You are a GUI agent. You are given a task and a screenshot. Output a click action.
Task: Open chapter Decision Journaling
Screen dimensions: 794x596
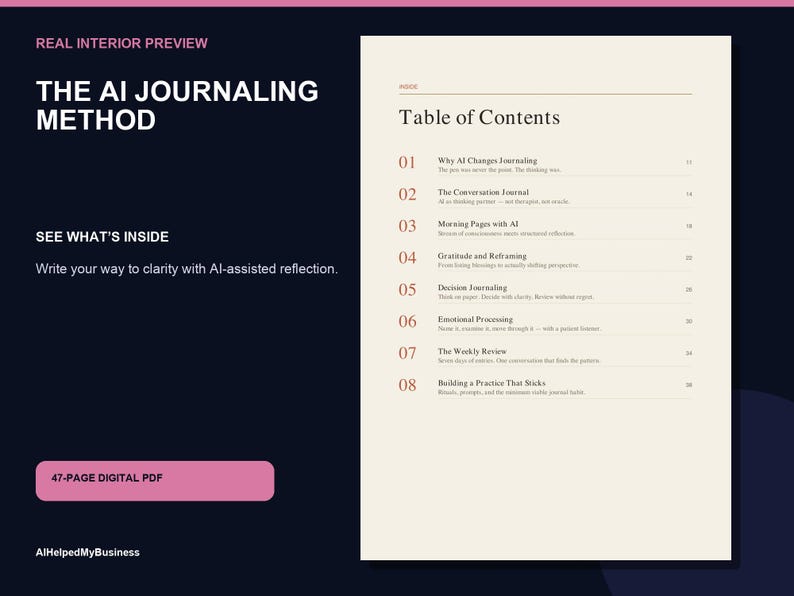pyautogui.click(x=472, y=288)
